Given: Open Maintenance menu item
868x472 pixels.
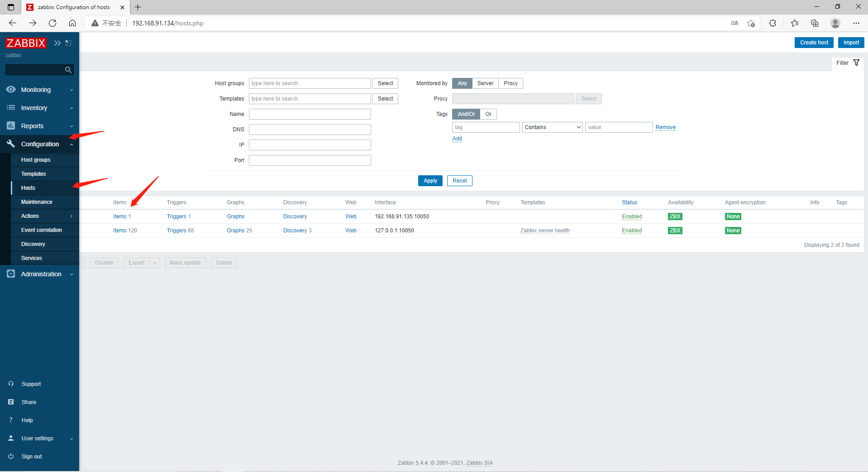Looking at the screenshot, I should pos(45,202).
